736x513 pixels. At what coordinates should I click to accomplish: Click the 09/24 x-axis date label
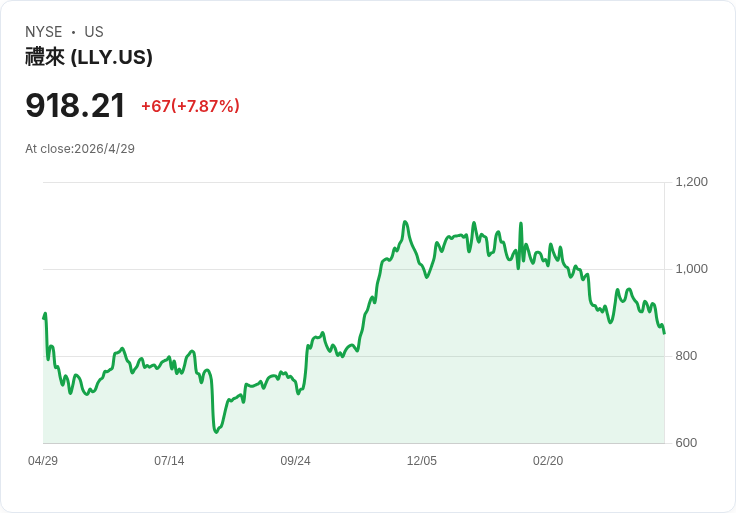click(x=295, y=461)
